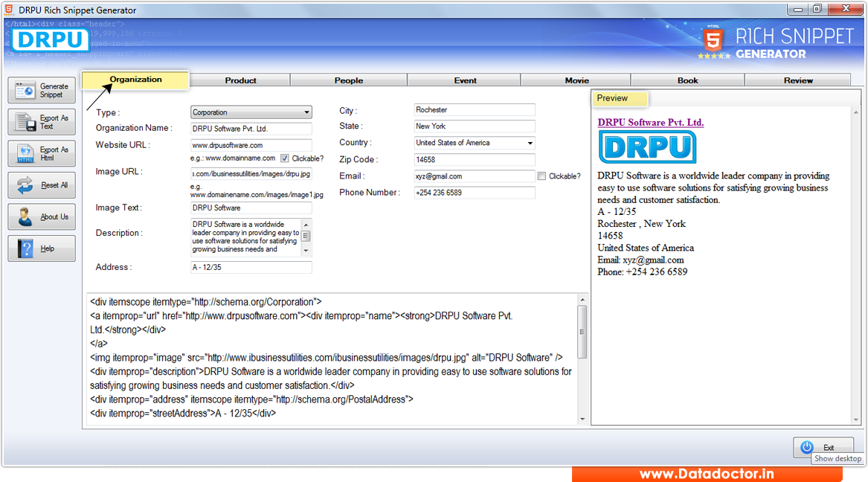Switch to the Review tab
The width and height of the screenshot is (868, 482).
[798, 80]
